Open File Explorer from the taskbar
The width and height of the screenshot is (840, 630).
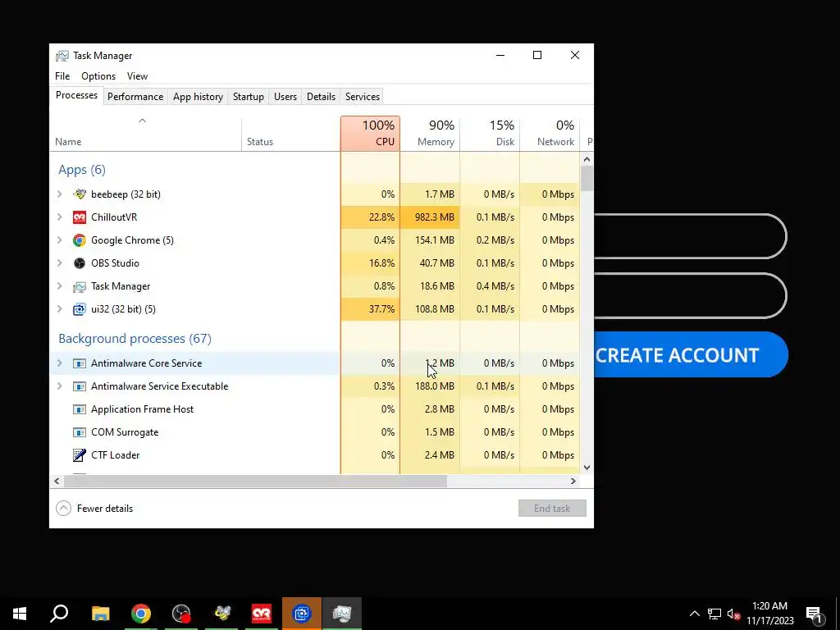100,614
